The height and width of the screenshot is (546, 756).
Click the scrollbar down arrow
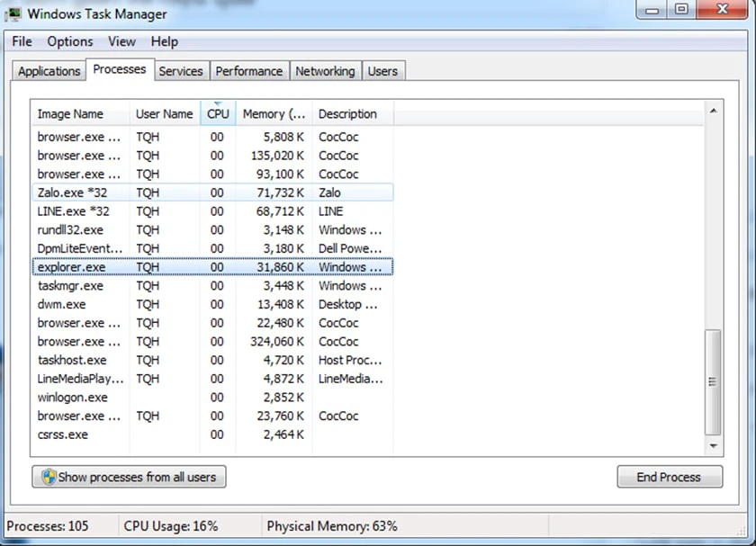[x=714, y=446]
